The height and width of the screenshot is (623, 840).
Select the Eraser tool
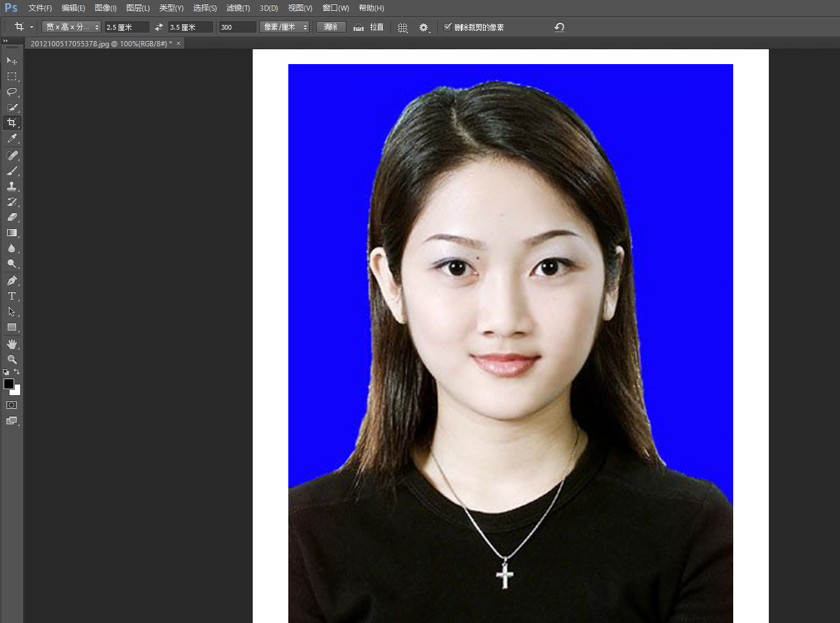(x=12, y=217)
